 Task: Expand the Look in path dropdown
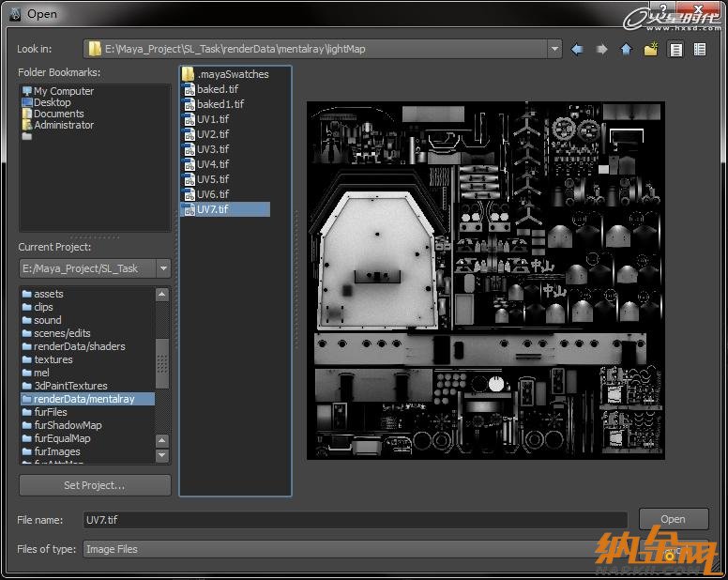point(554,49)
